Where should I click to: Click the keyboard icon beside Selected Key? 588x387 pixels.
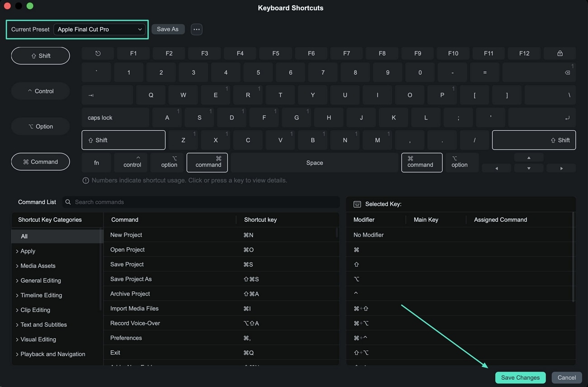[357, 204]
